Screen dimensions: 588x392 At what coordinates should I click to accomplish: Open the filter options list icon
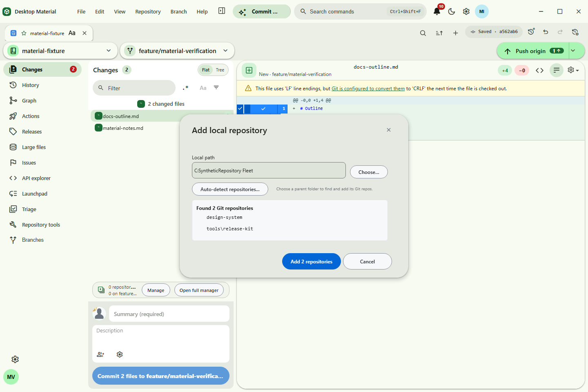(216, 88)
